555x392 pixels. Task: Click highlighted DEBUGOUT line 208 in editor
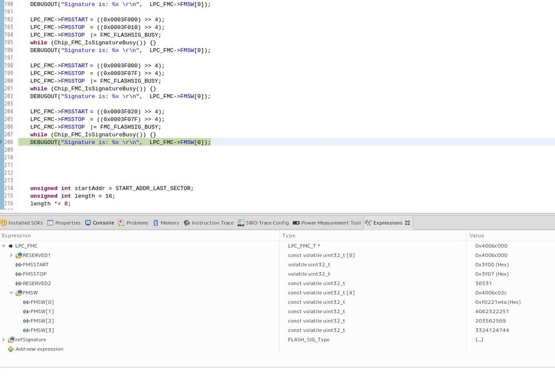click(x=114, y=142)
